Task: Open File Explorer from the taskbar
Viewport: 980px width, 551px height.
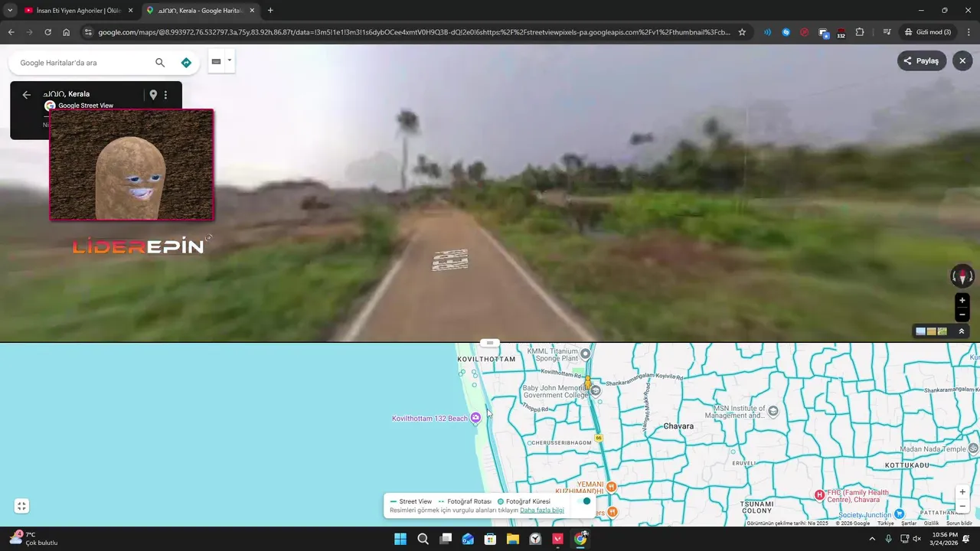Action: (513, 539)
